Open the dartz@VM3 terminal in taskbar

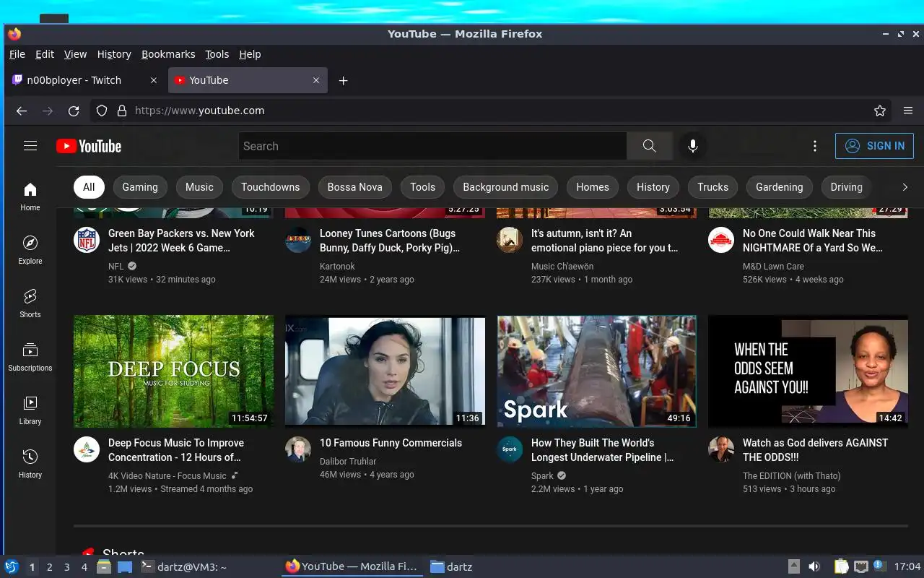[183, 567]
